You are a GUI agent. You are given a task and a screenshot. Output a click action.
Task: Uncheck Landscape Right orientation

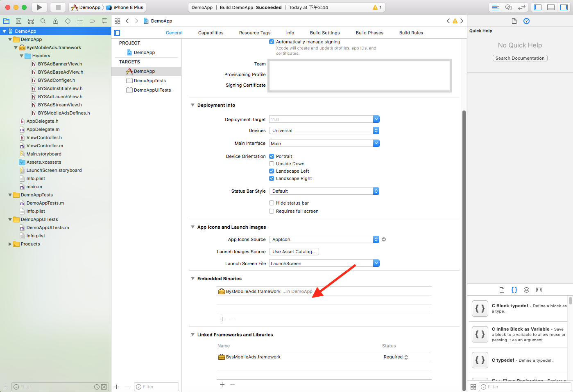272,178
